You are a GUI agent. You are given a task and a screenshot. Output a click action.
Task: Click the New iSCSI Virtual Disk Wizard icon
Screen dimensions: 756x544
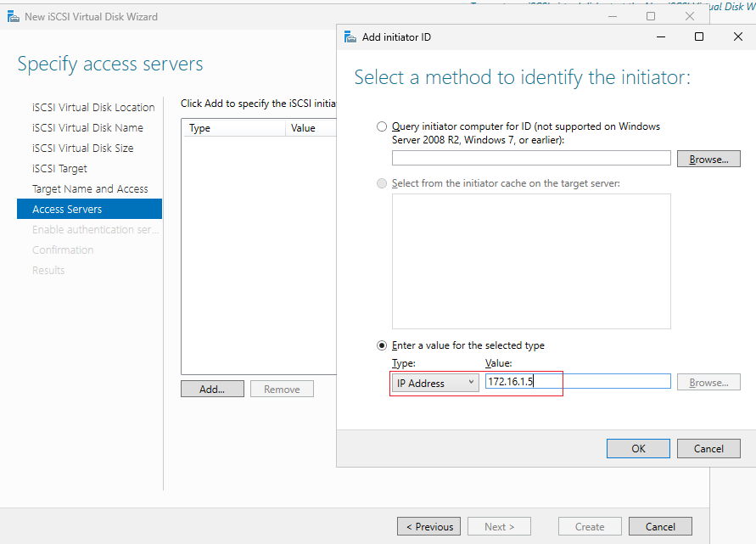click(x=14, y=17)
